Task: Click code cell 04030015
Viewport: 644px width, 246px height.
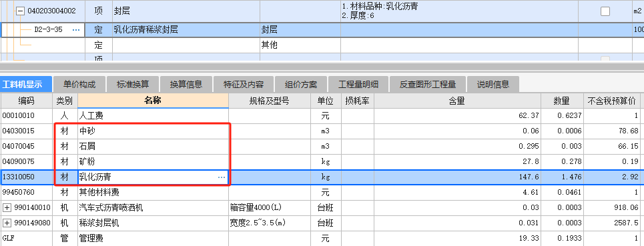Action: (27, 131)
